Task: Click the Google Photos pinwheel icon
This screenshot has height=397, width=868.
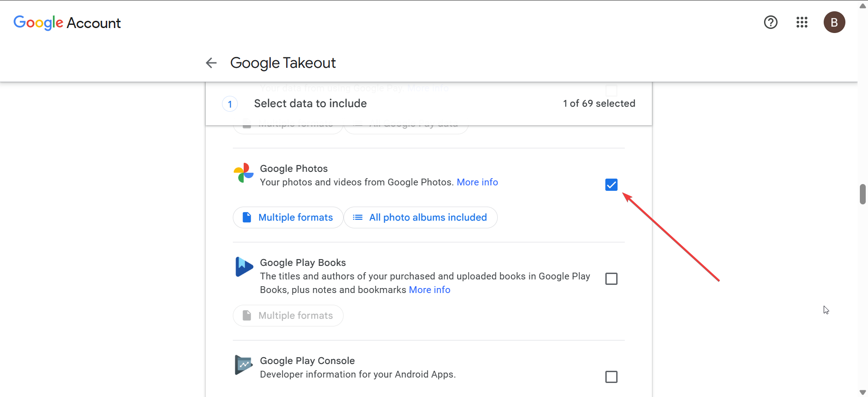Action: (244, 173)
